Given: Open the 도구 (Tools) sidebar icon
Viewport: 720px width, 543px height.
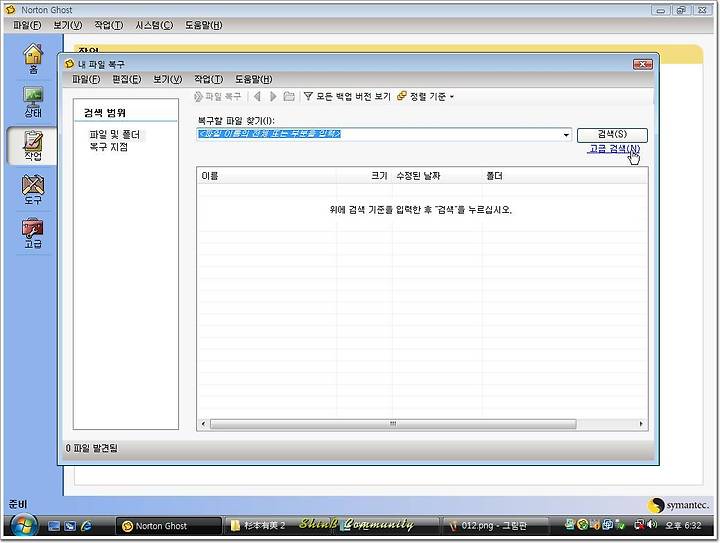Looking at the screenshot, I should (x=33, y=190).
